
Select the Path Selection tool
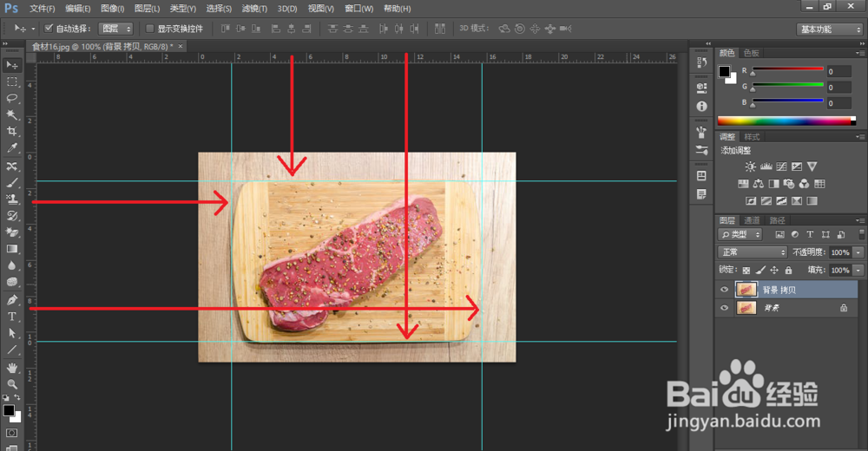11,334
